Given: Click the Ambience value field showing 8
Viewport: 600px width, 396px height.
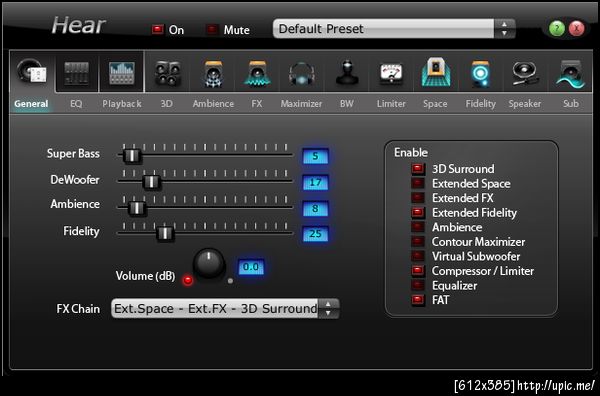Looking at the screenshot, I should 315,209.
